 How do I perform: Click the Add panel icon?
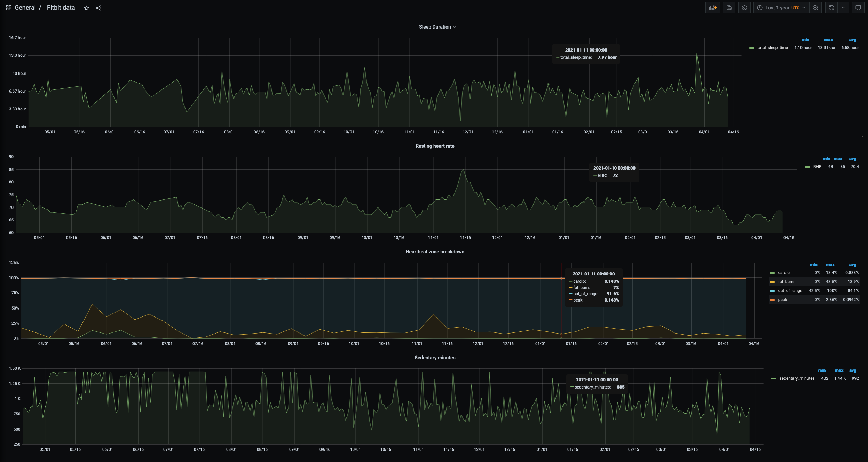pyautogui.click(x=712, y=8)
